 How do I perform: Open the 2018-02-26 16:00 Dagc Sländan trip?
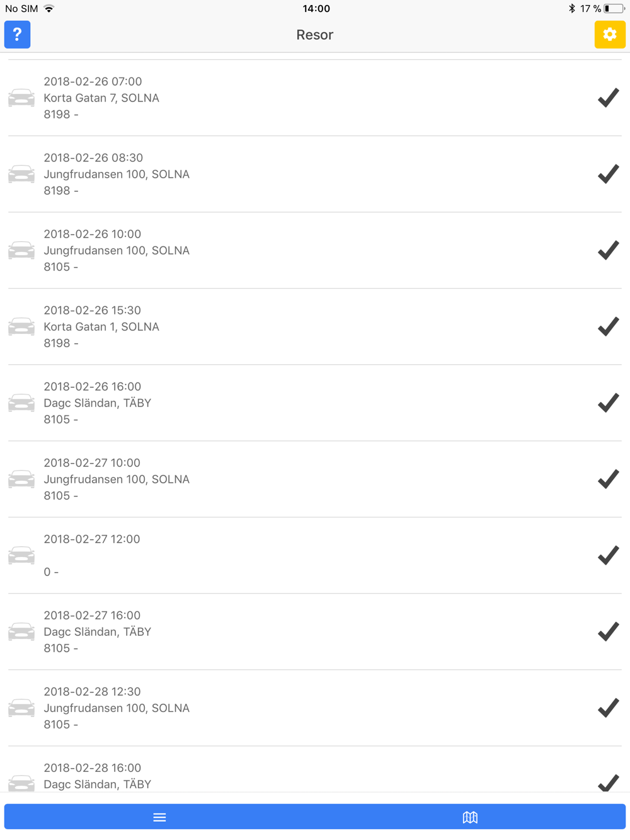click(x=252, y=403)
